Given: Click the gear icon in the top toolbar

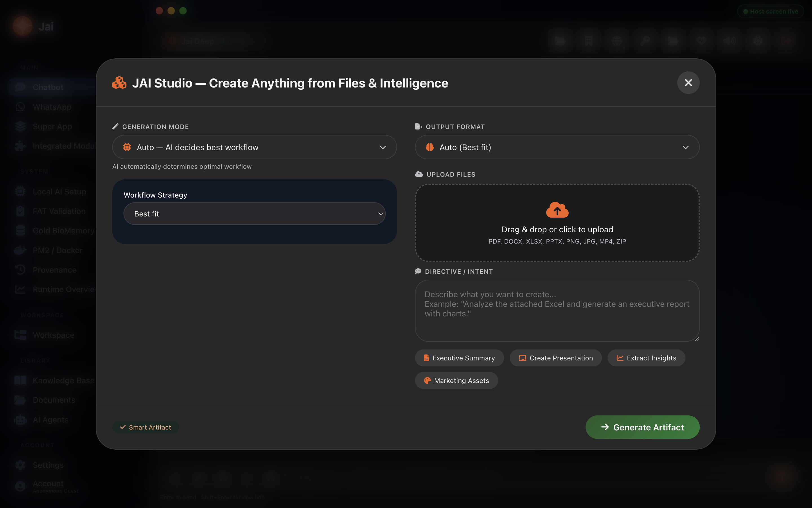Looking at the screenshot, I should pos(758,41).
